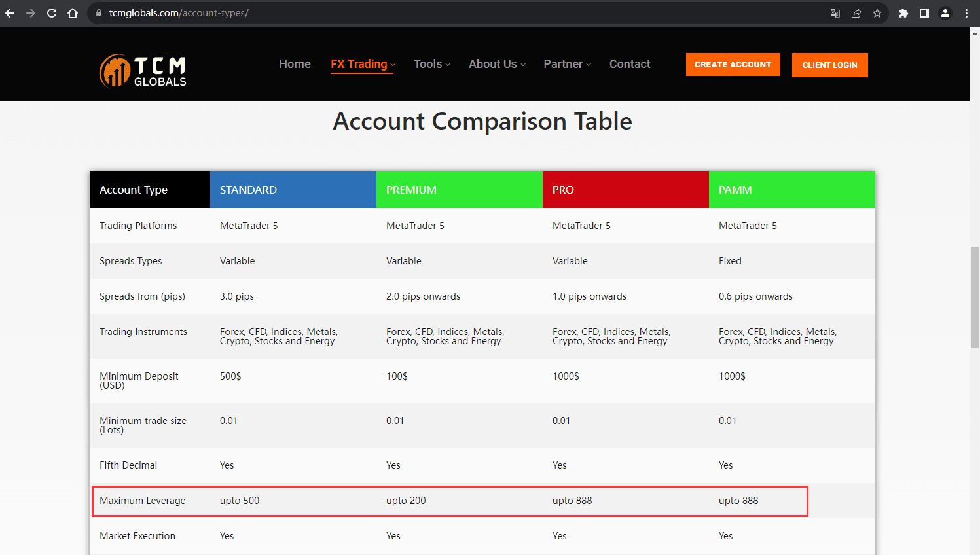Open the browser home page icon

[73, 13]
